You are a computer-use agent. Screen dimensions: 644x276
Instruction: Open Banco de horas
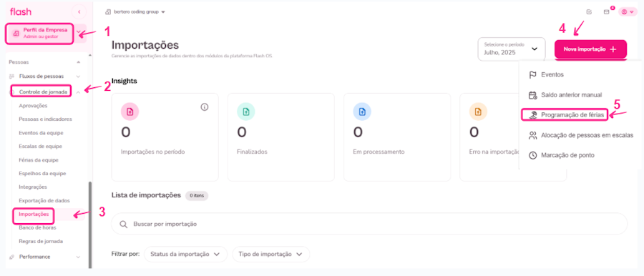point(37,227)
